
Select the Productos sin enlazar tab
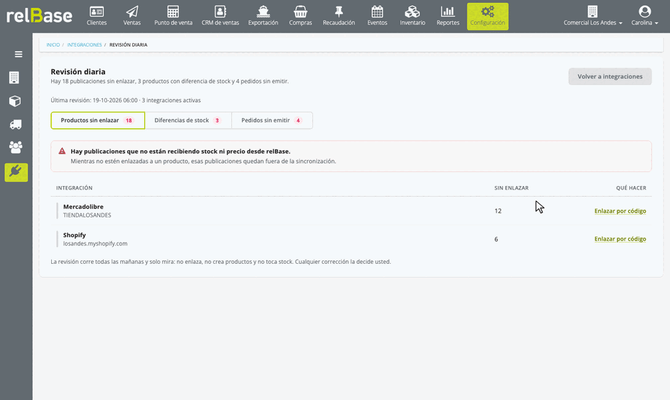tap(98, 121)
